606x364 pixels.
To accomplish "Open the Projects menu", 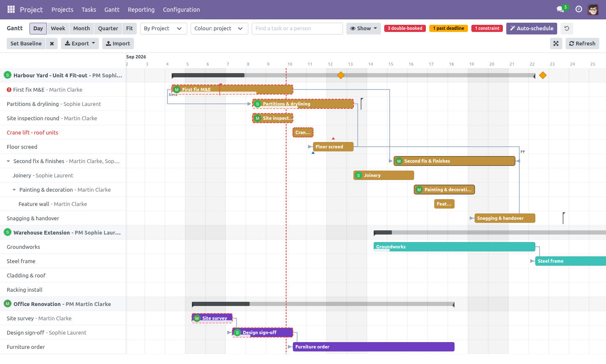I will (62, 10).
